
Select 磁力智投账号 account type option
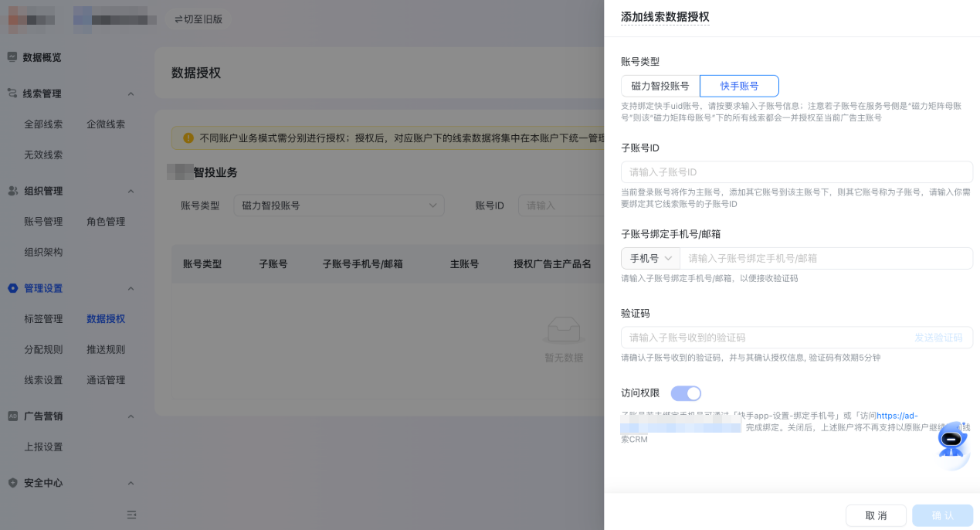click(660, 86)
